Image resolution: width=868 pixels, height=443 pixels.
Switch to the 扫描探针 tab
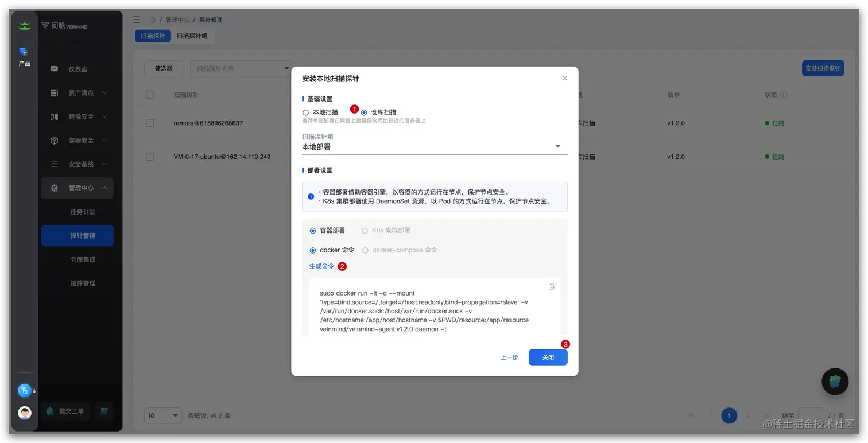click(x=153, y=36)
